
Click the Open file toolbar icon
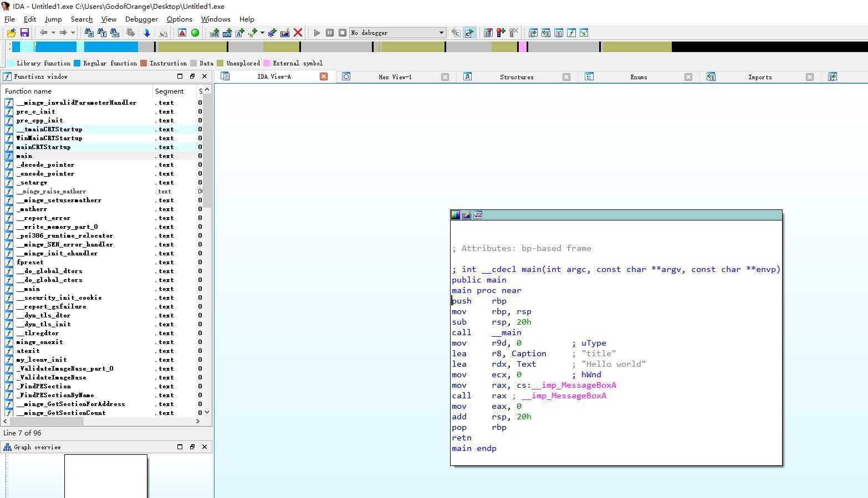click(11, 33)
